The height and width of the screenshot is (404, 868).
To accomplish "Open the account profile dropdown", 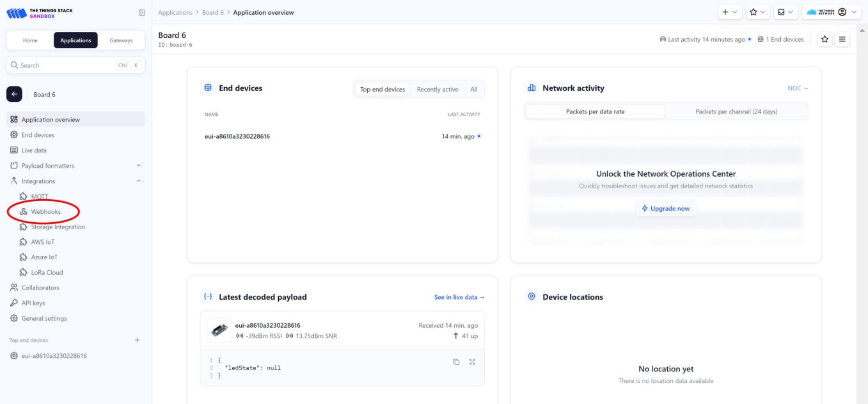I will click(843, 12).
